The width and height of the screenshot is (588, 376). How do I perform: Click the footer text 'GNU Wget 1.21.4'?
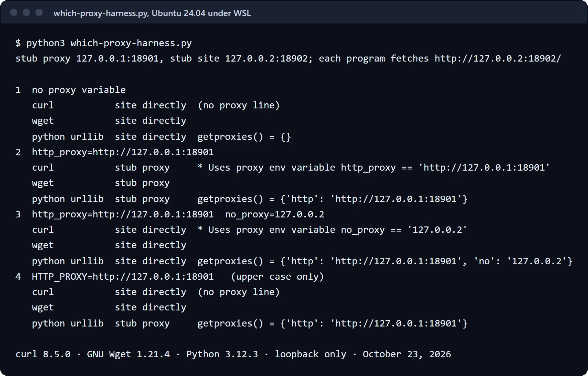click(128, 354)
